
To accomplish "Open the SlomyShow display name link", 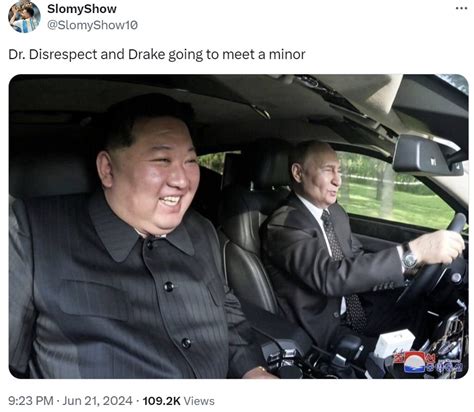I will [x=82, y=9].
